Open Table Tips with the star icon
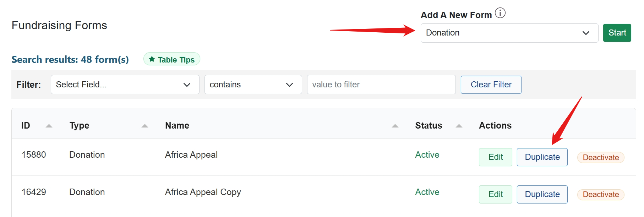 point(172,59)
